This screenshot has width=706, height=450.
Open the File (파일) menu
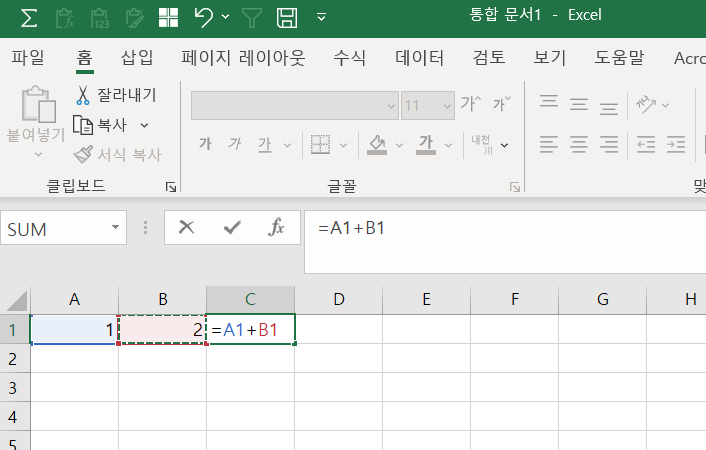(28, 57)
